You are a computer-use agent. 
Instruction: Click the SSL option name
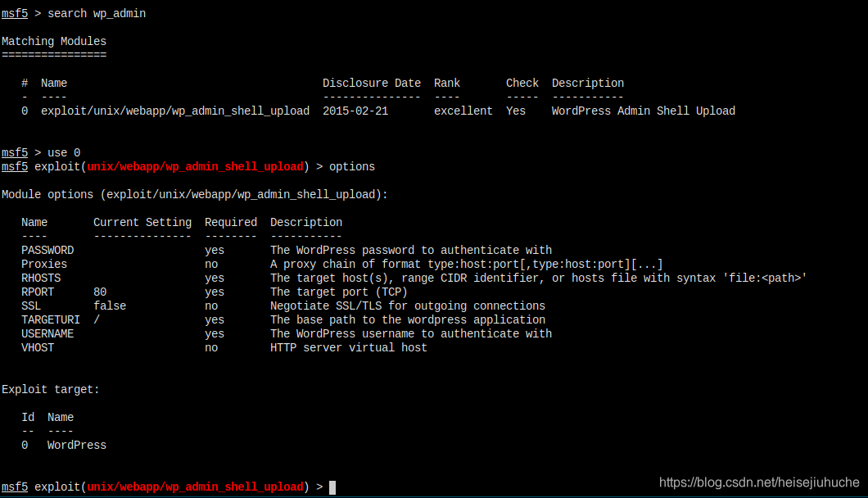click(31, 306)
